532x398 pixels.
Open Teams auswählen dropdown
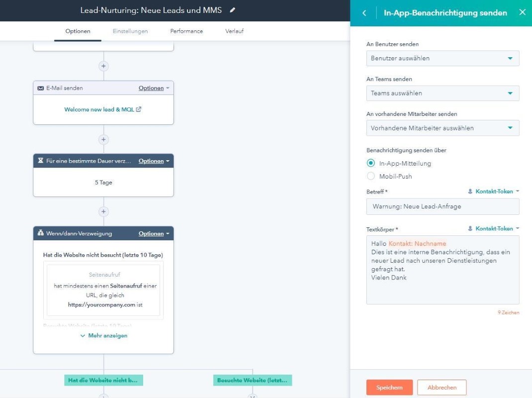[443, 93]
